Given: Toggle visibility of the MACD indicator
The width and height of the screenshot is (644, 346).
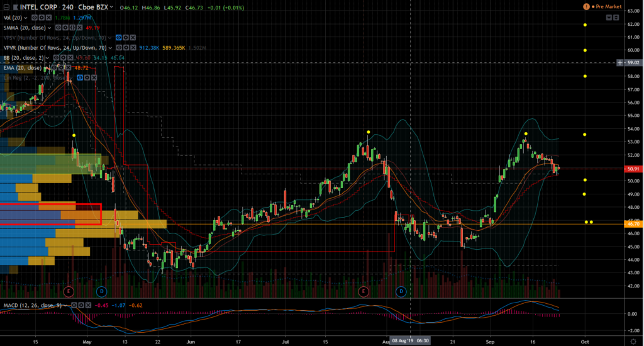Looking at the screenshot, I should coord(75,304).
